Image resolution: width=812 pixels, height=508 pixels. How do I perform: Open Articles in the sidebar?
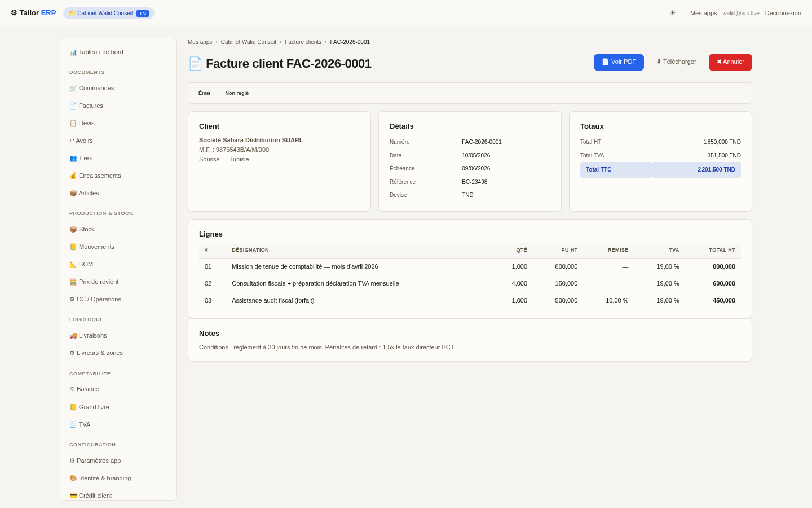118,193
